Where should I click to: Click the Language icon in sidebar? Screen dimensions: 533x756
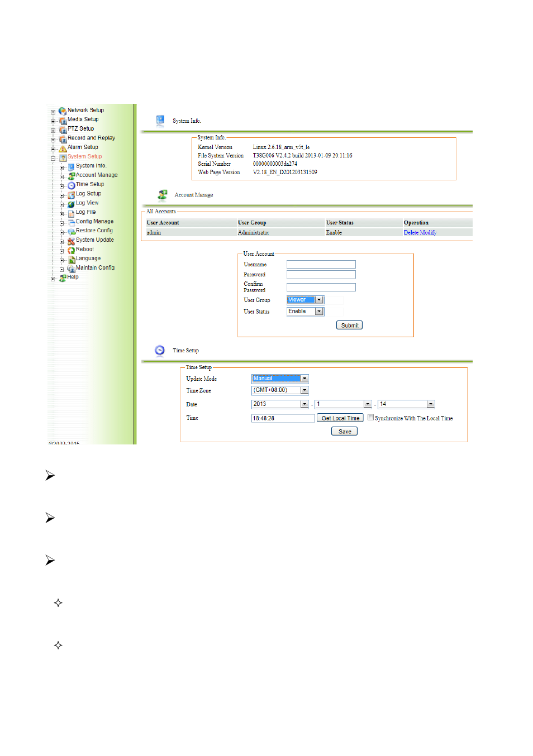pyautogui.click(x=71, y=259)
